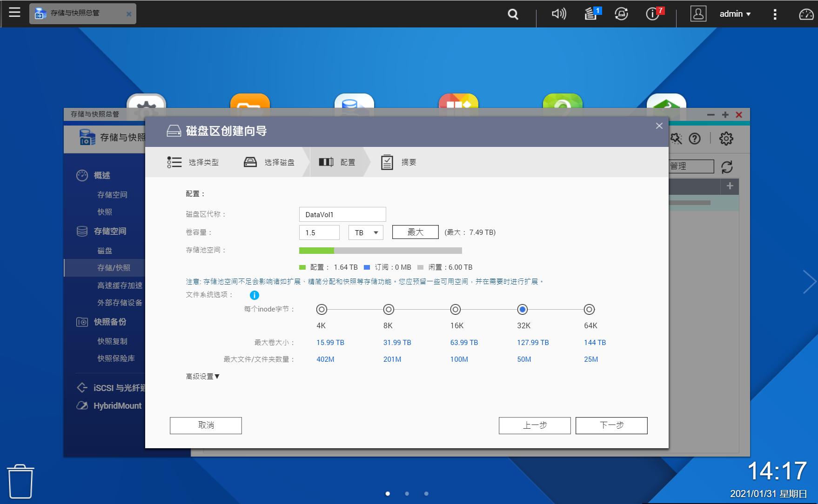
Task: Expand the 高级设置 advanced settings section
Action: 202,377
